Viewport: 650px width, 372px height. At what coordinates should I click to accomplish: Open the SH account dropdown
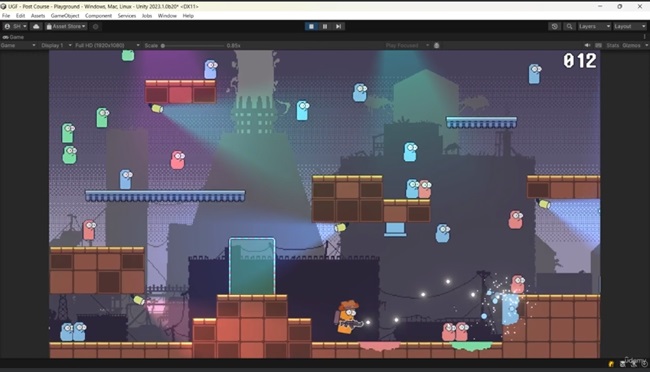[x=15, y=27]
